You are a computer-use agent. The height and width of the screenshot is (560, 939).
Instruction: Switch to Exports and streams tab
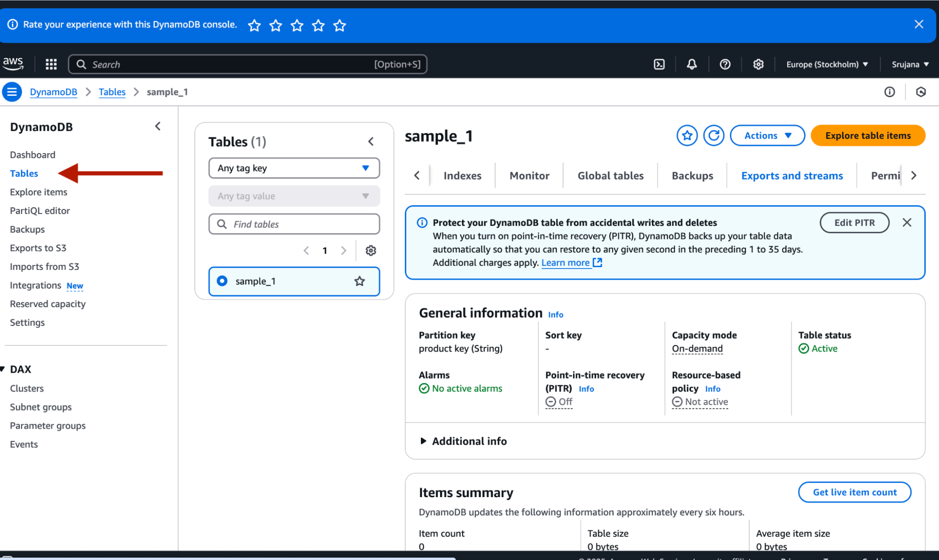tap(792, 176)
